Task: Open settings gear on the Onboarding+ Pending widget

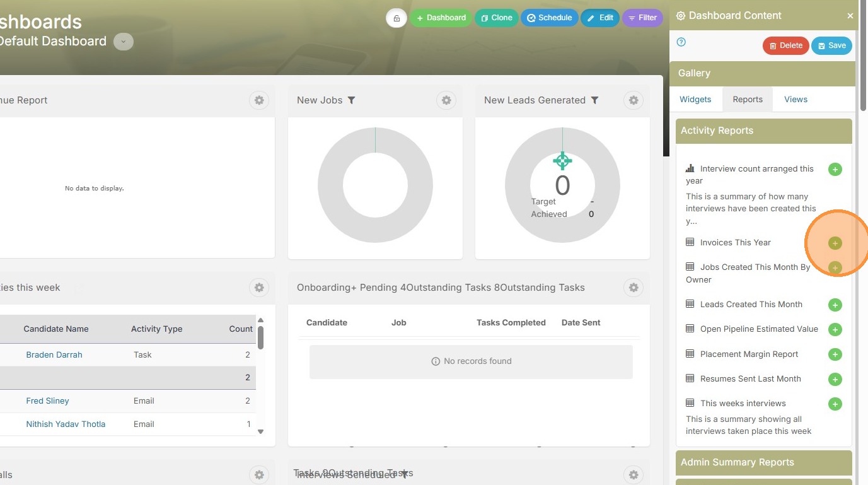Action: (634, 288)
